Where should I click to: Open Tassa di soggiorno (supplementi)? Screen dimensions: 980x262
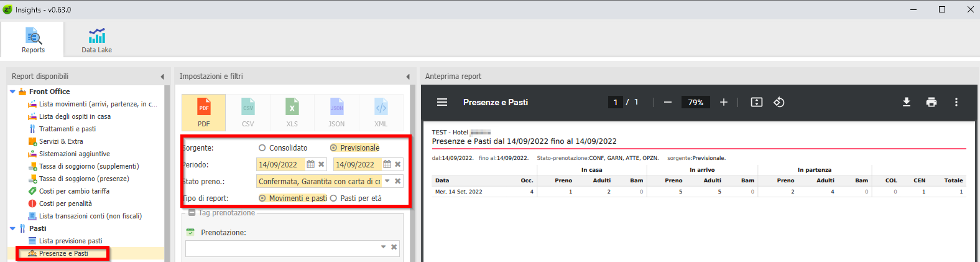click(83, 166)
